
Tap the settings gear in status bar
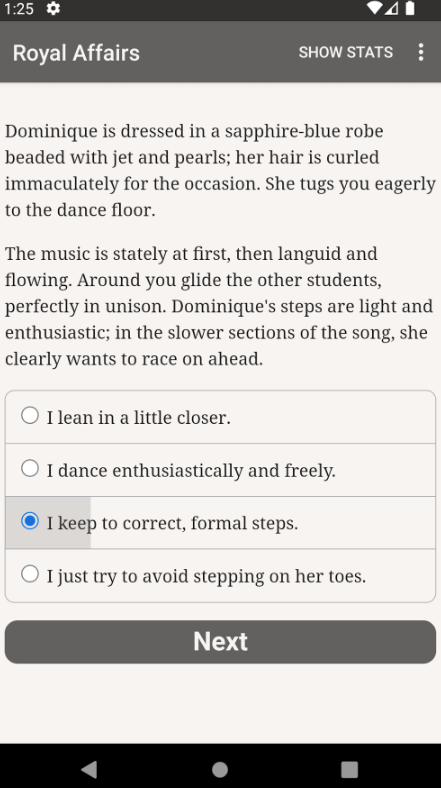click(x=53, y=9)
